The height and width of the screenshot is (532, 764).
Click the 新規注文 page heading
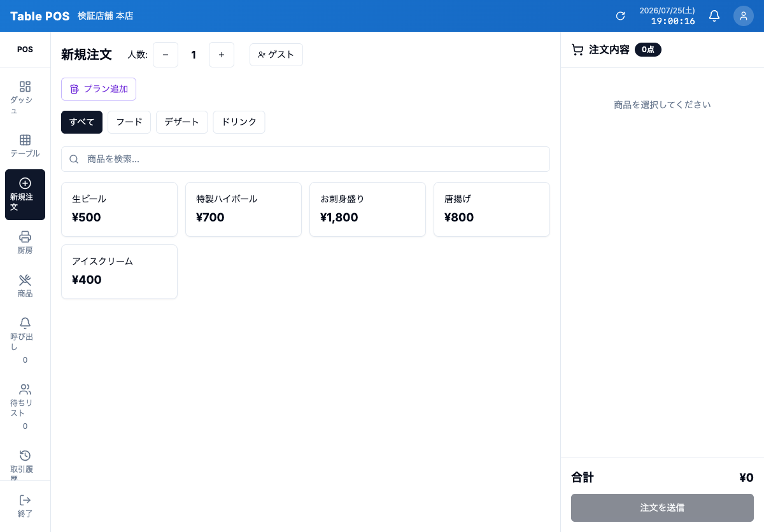point(87,55)
